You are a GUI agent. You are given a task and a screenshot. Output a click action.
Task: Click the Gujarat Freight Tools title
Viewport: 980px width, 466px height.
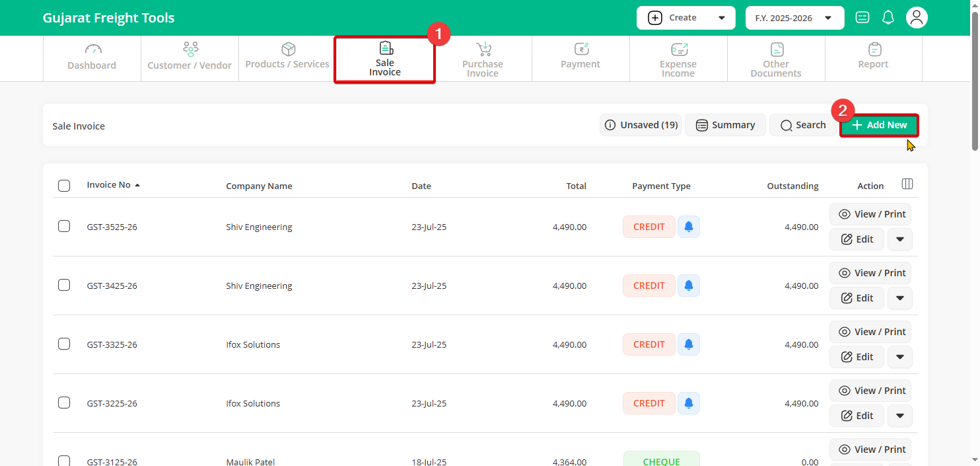109,18
